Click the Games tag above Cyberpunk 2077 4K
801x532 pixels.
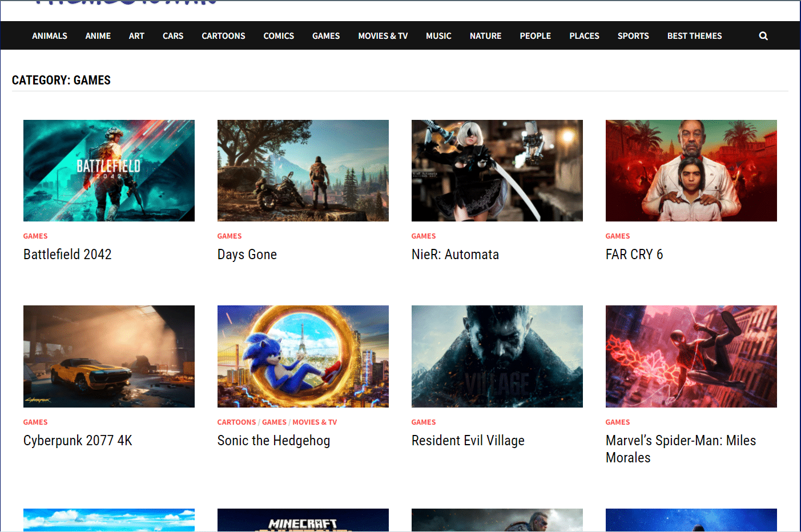[x=35, y=422]
